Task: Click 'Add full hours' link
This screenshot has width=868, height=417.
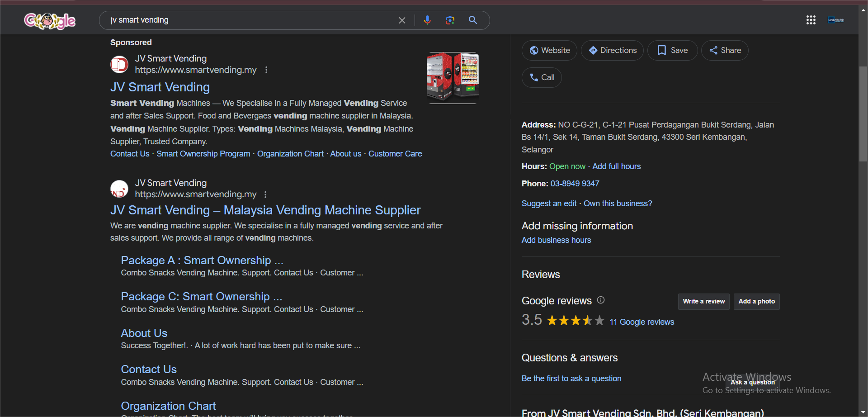Action: pyautogui.click(x=617, y=166)
